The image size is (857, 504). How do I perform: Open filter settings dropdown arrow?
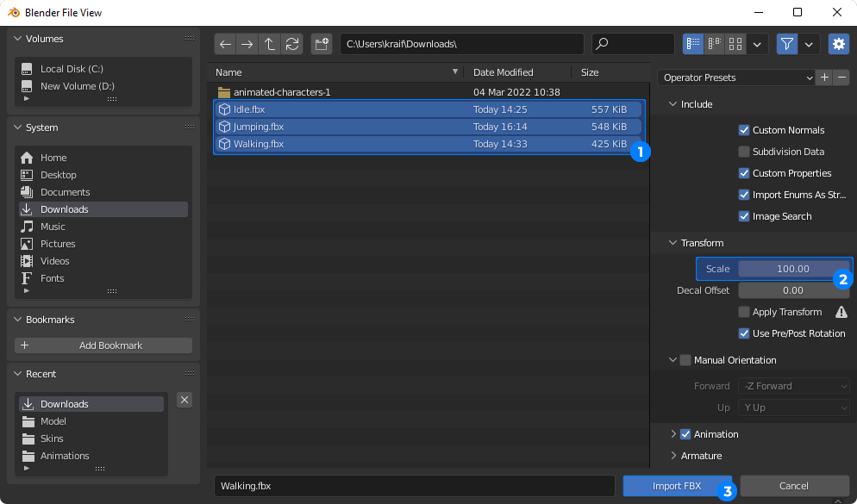pos(809,44)
